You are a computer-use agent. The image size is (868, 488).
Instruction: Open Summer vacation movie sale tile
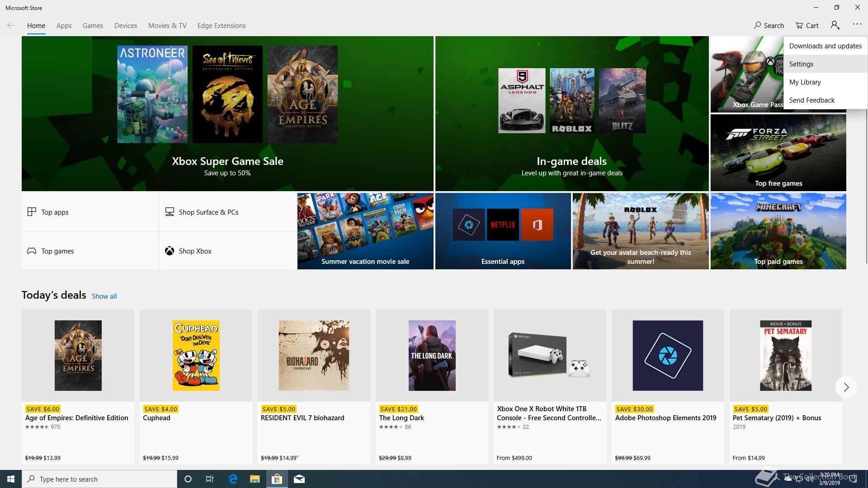tap(365, 231)
